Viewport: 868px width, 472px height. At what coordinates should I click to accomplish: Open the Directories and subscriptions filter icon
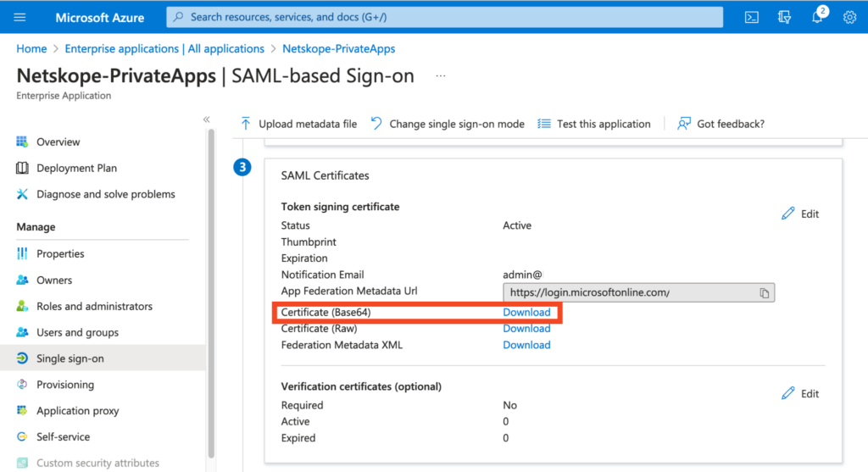coord(784,17)
